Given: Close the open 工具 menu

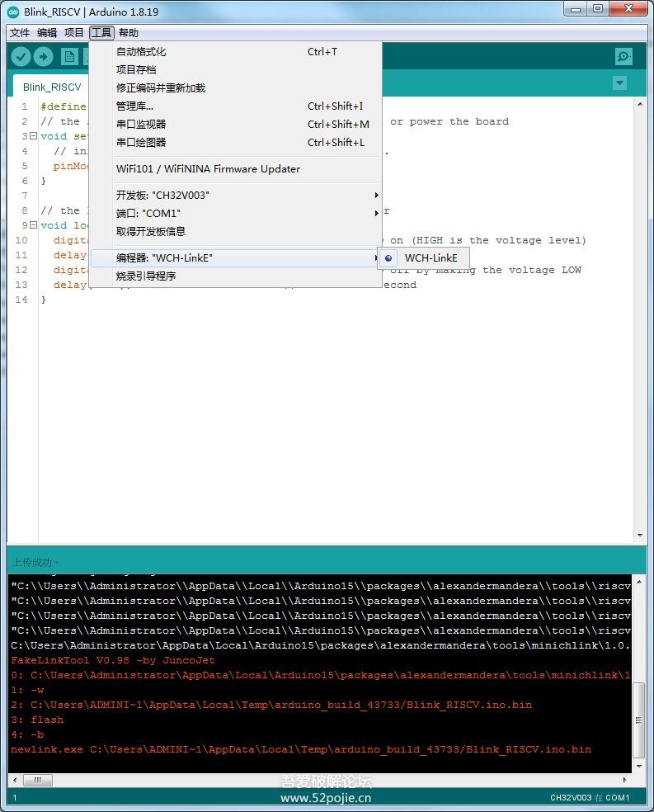Looking at the screenshot, I should 101,33.
